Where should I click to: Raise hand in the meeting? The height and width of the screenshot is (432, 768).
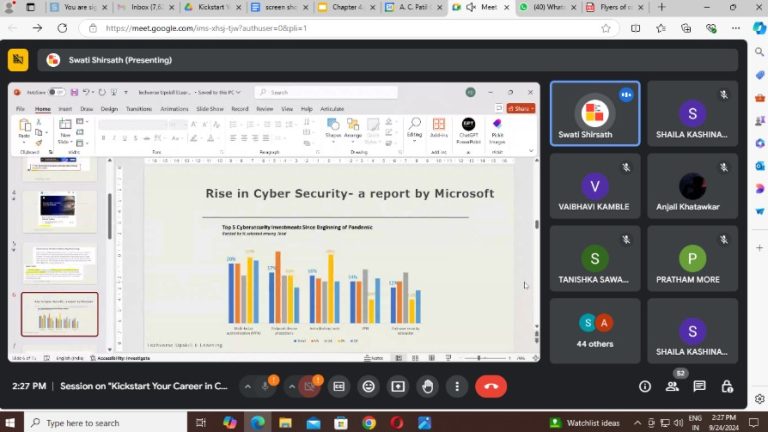coord(428,386)
